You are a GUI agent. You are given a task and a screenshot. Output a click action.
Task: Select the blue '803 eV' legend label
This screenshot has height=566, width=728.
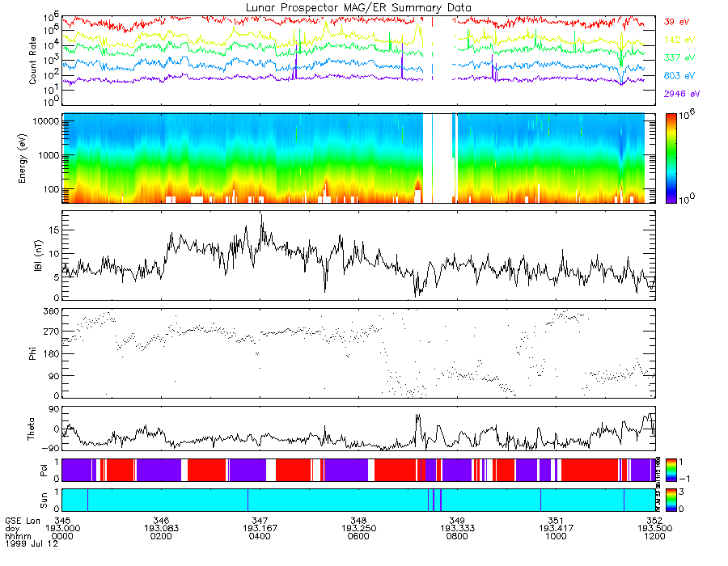coord(679,76)
